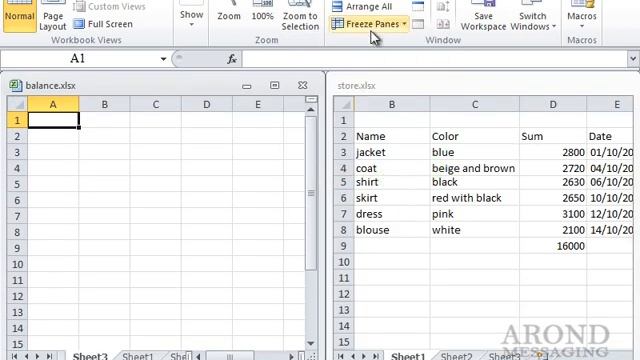The width and height of the screenshot is (640, 360).
Task: Select column A header in balance.xlsx
Action: click(53, 104)
